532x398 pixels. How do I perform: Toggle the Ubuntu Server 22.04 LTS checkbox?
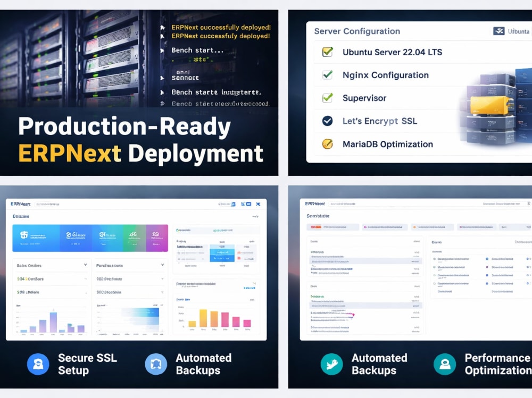[x=327, y=52]
